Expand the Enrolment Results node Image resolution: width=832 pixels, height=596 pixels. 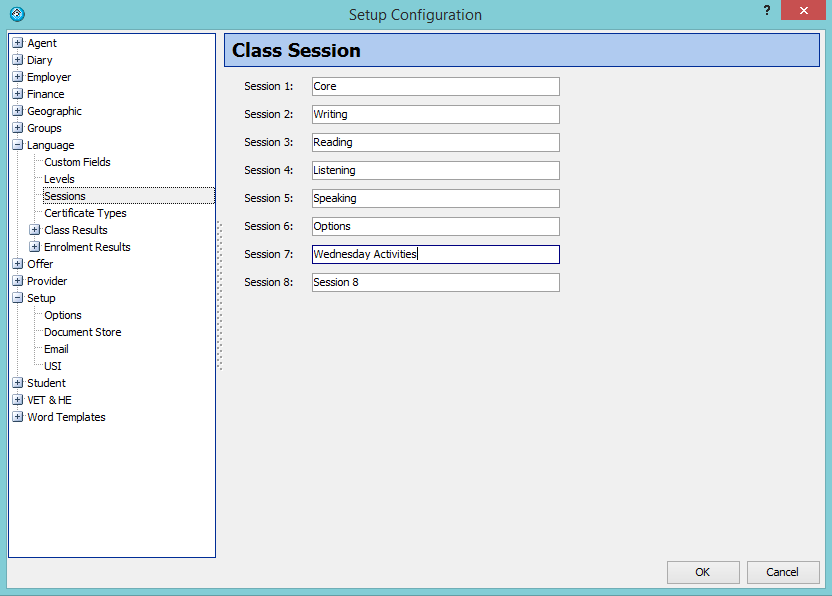tap(35, 247)
